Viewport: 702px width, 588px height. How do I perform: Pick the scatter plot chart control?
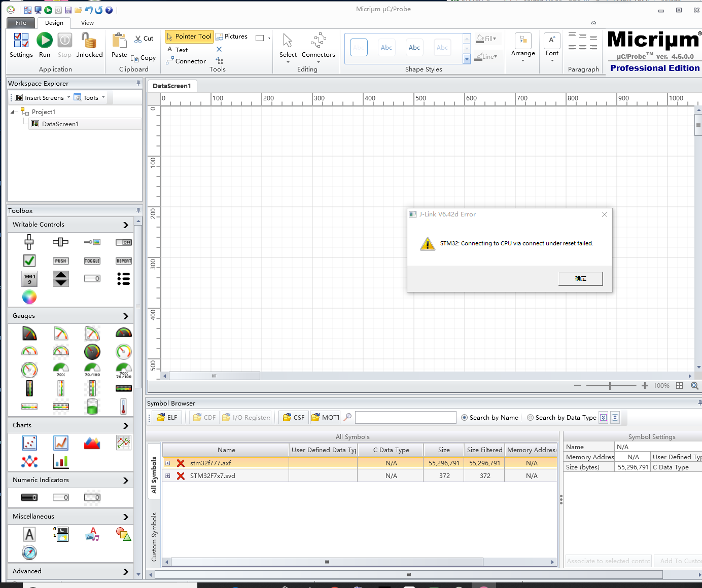(x=29, y=443)
